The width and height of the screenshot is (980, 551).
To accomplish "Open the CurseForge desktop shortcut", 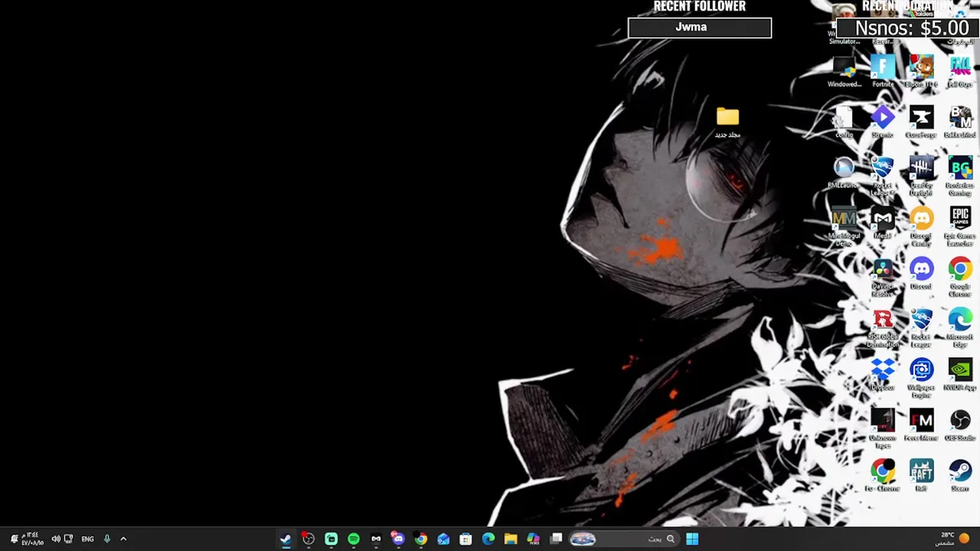I will point(921,122).
